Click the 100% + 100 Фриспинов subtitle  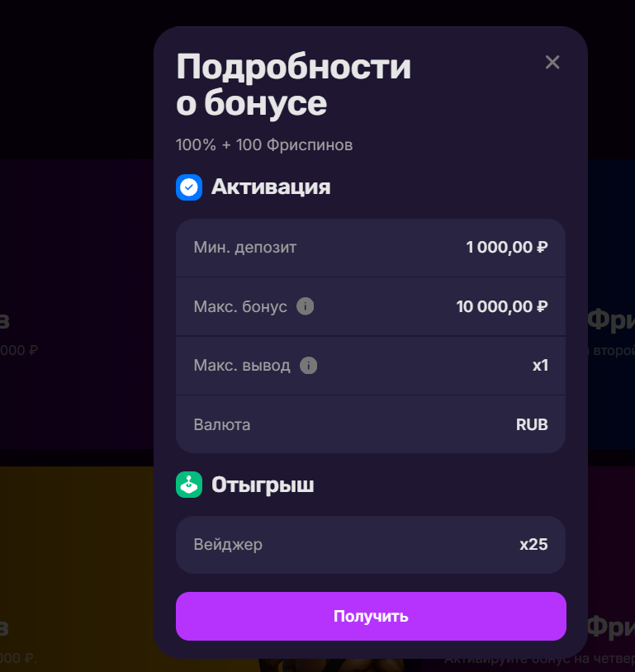coord(264,145)
